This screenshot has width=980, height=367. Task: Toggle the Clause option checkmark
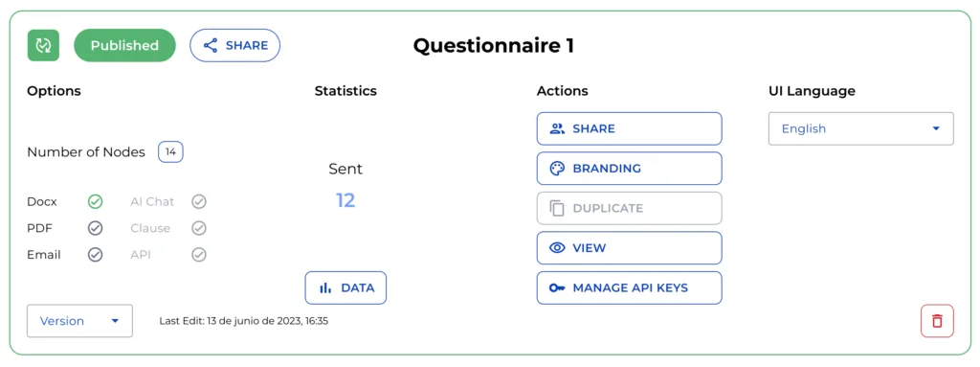tap(199, 228)
